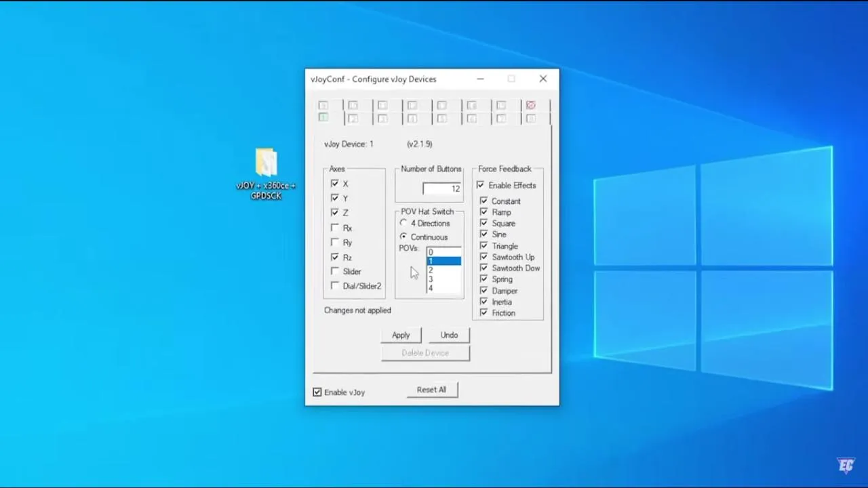Uncheck the Y axis checkbox
The height and width of the screenshot is (488, 868).
point(334,198)
